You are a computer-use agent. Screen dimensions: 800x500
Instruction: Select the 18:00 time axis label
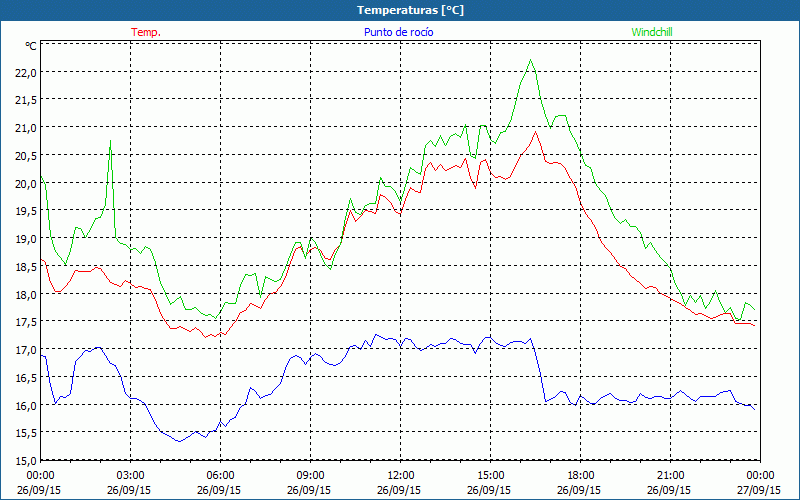(x=580, y=475)
